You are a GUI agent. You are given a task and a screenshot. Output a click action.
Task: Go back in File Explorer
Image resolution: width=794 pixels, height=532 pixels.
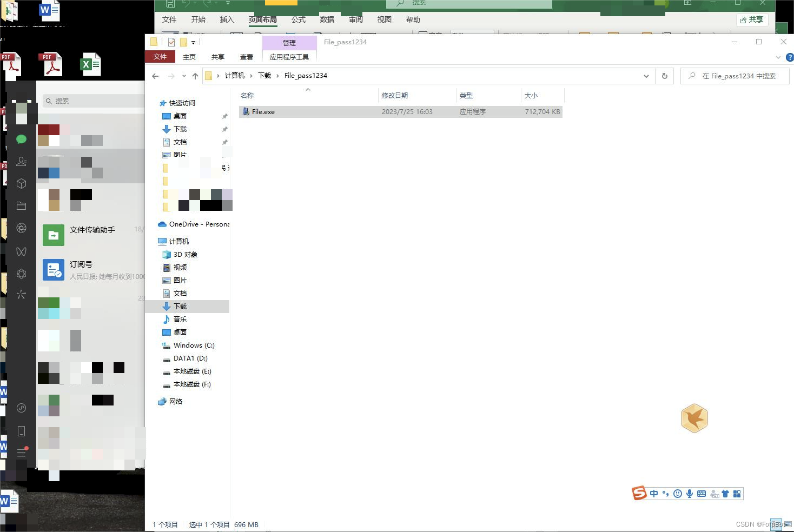click(155, 76)
